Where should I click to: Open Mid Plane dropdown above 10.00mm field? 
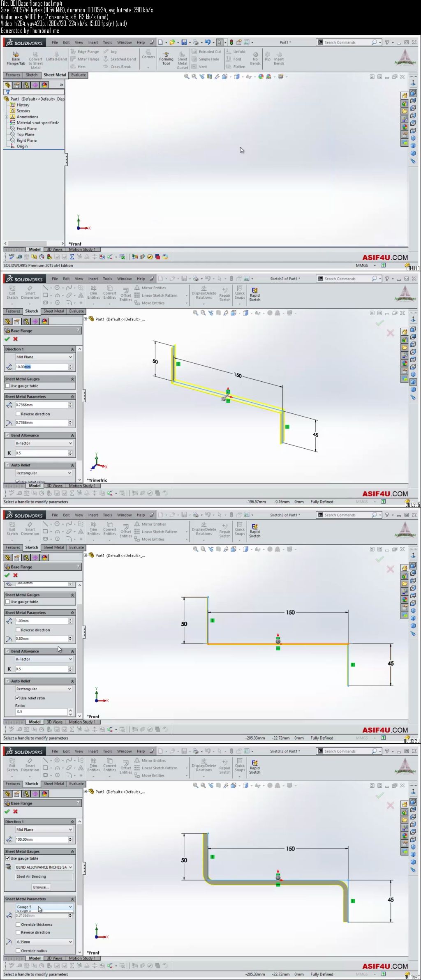pyautogui.click(x=44, y=357)
